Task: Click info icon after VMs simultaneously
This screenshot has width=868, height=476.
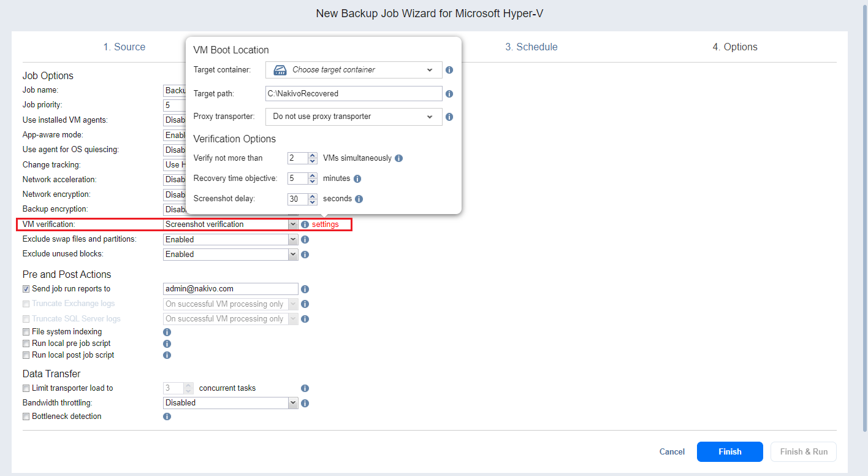Action: tap(398, 158)
